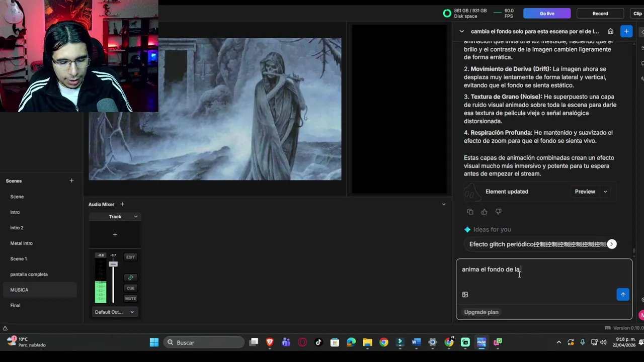This screenshot has width=644, height=362.
Task: Click the webcam overlay
Action: tap(79, 56)
